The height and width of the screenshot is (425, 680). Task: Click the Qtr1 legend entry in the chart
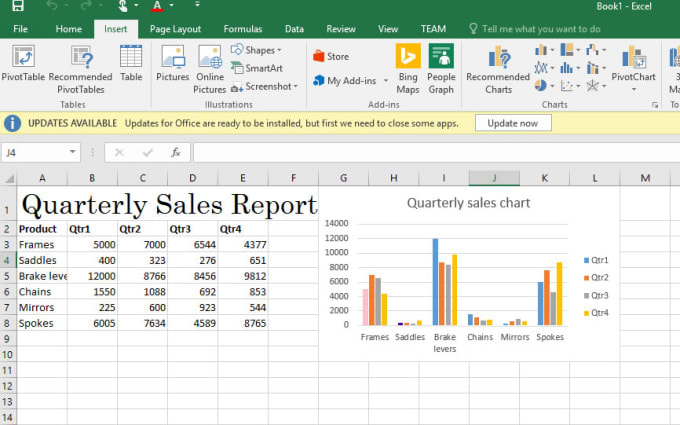pyautogui.click(x=596, y=260)
